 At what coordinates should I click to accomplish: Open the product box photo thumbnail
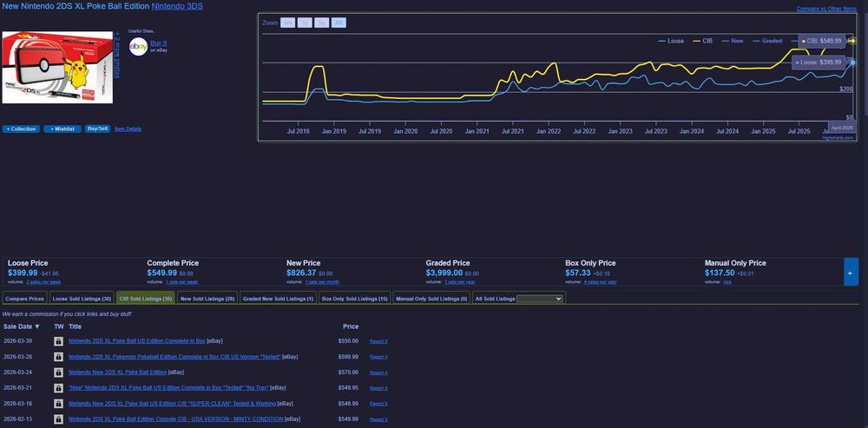click(x=57, y=67)
